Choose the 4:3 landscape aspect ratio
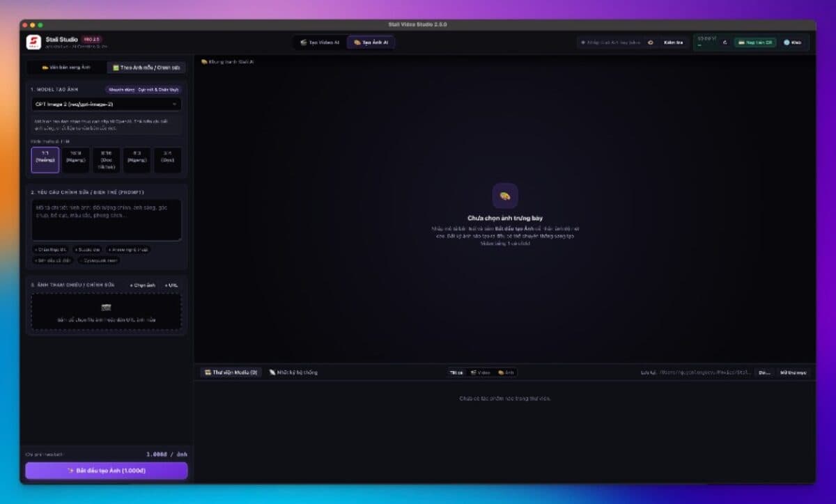 (x=137, y=159)
